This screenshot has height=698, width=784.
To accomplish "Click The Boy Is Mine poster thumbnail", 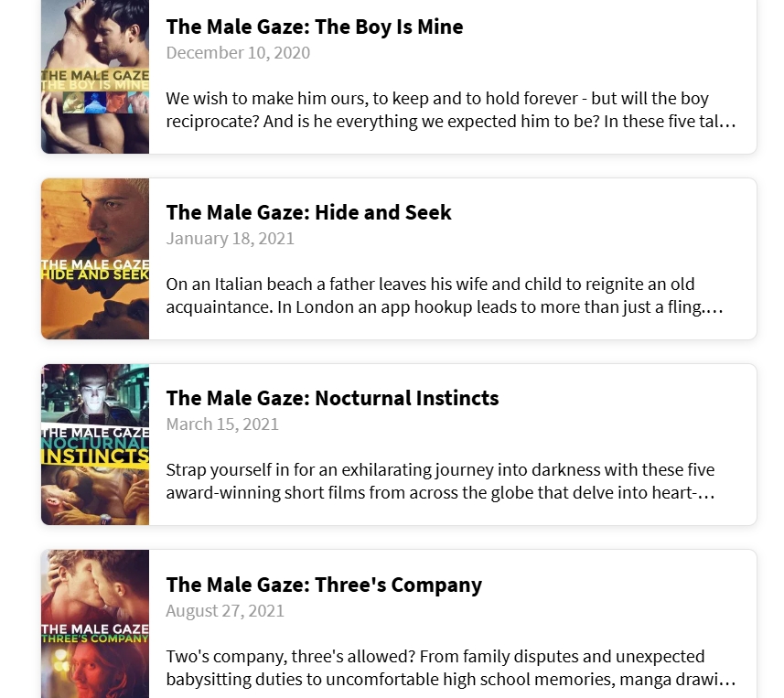I will click(95, 77).
